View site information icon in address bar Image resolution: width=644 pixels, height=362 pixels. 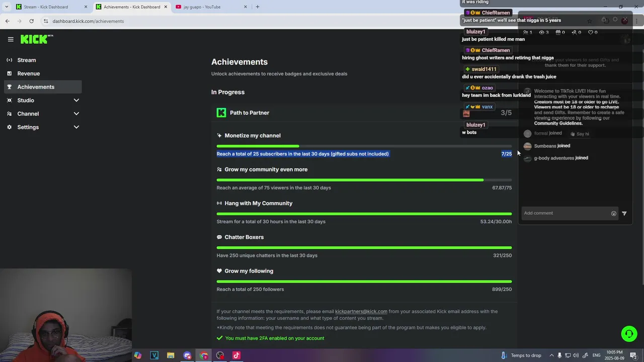tap(46, 21)
